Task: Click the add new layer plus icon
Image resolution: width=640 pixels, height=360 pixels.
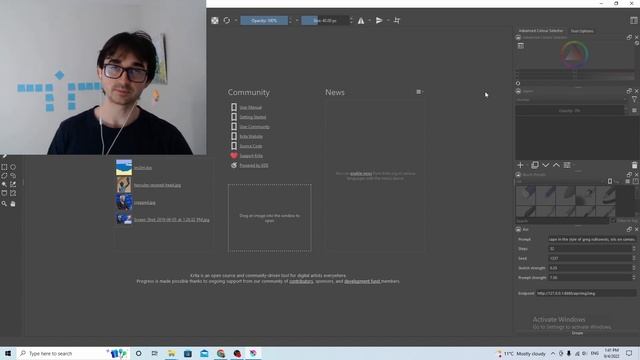Action: (x=520, y=165)
